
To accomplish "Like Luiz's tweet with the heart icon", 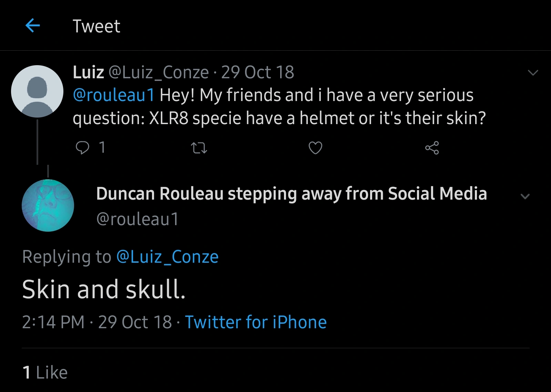I will pyautogui.click(x=315, y=148).
